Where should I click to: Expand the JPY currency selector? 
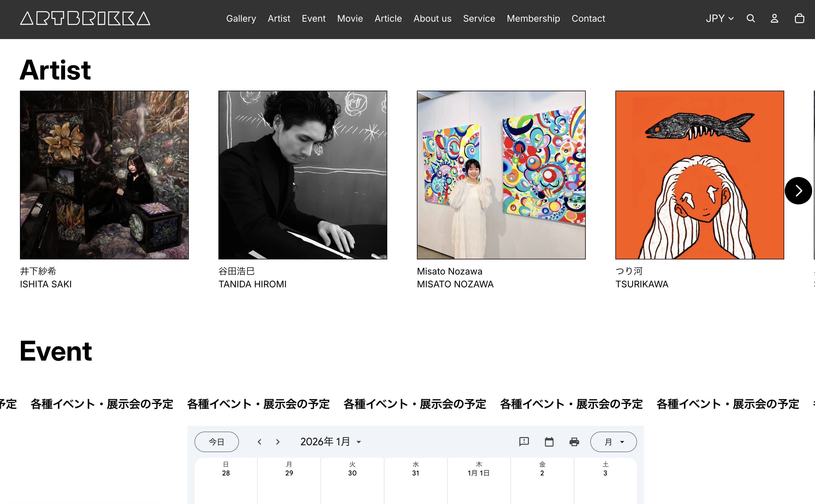pos(720,18)
